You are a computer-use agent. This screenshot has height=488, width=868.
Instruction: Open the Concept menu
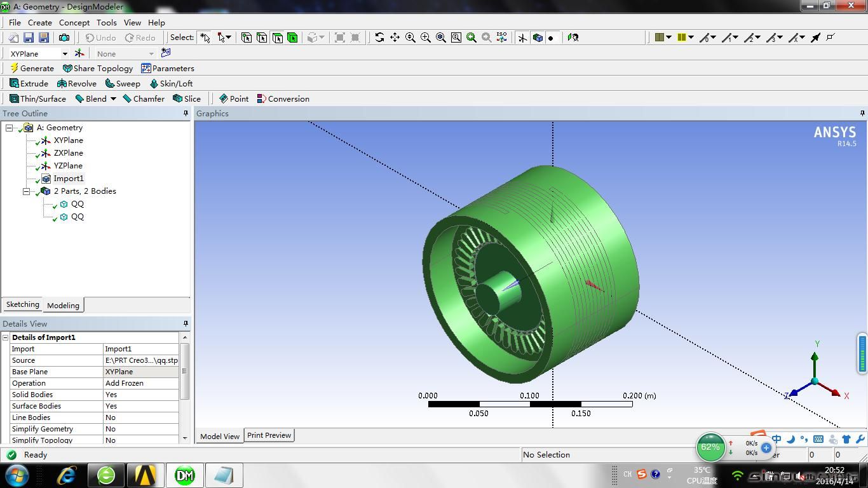pos(74,22)
